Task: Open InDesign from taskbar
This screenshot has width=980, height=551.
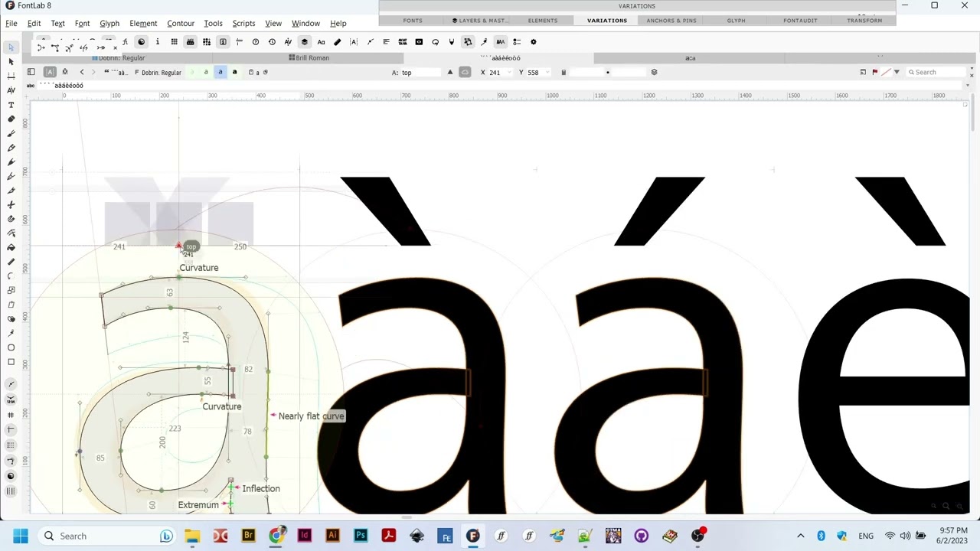Action: 305,536
